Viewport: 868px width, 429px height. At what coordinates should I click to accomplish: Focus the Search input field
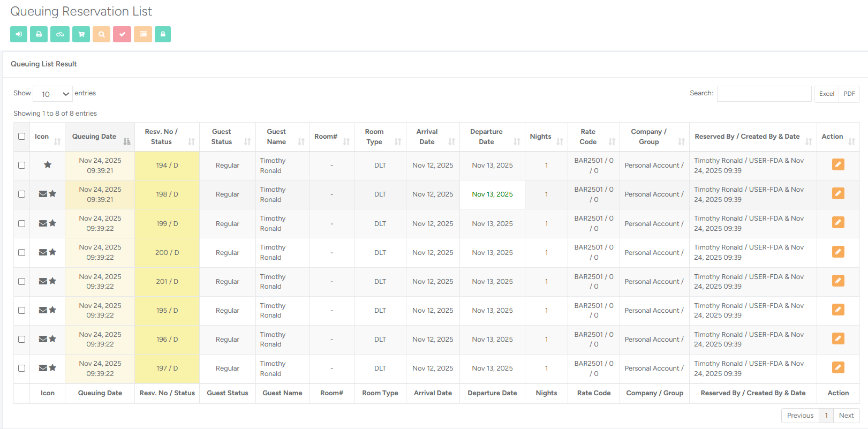point(764,94)
